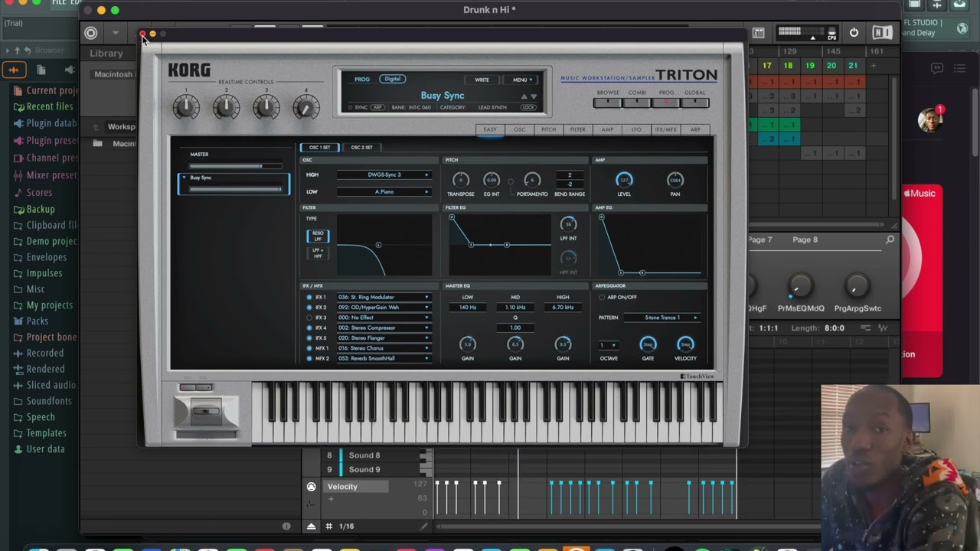The image size is (980, 551).
Task: Open the LFO tab
Action: [636, 129]
